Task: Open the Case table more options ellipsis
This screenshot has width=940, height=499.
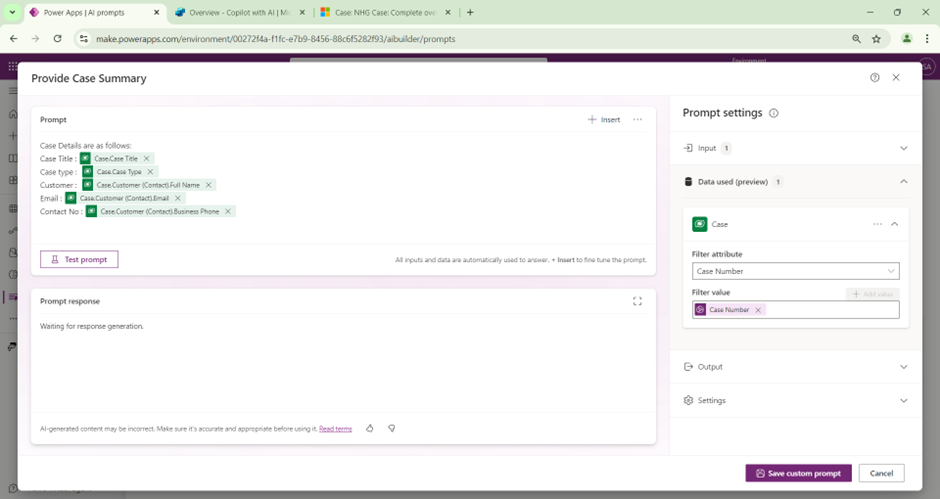Action: coord(877,224)
